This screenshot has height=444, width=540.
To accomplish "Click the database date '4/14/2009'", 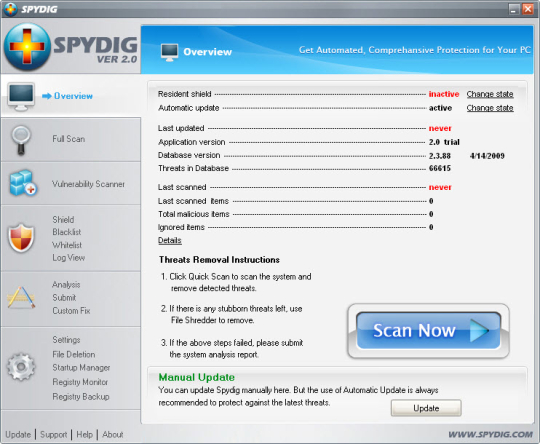I will 487,156.
